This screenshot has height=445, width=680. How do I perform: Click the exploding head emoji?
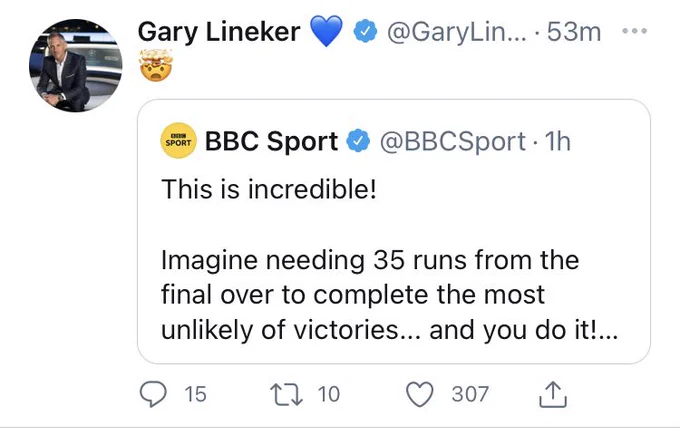[x=156, y=65]
